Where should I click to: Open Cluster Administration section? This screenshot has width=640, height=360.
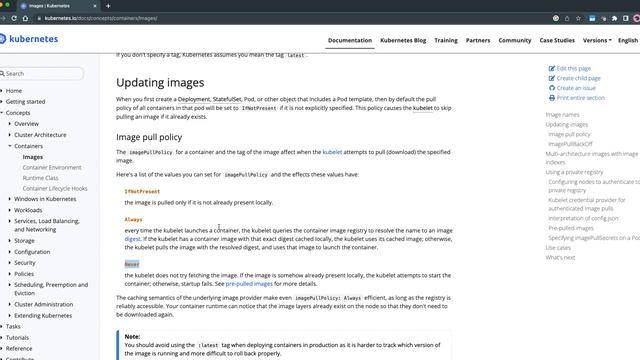pyautogui.click(x=43, y=304)
